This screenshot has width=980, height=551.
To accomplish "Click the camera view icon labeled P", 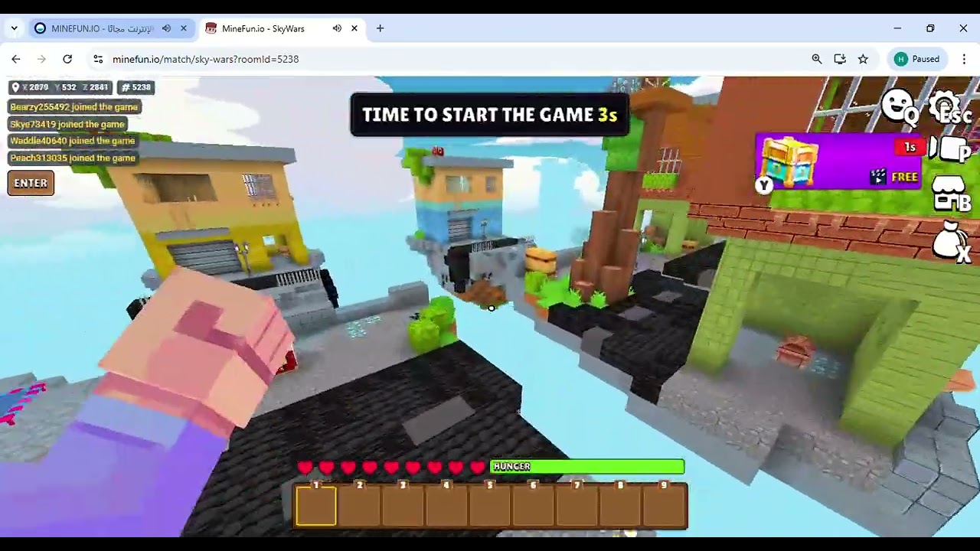I will pyautogui.click(x=951, y=149).
